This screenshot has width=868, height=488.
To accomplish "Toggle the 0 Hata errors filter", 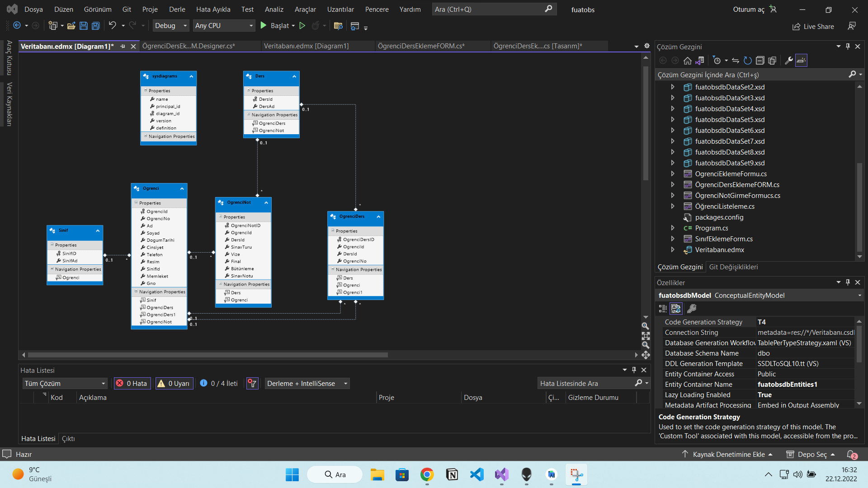I will 132,384.
